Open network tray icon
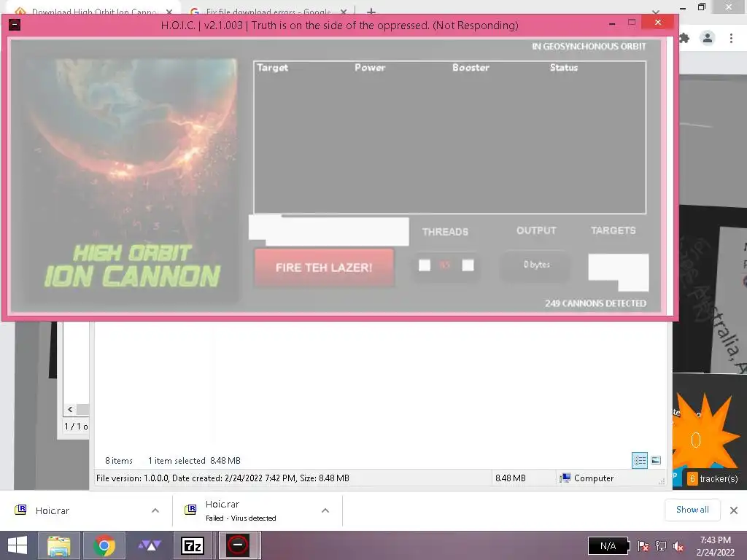Image resolution: width=747 pixels, height=560 pixels. (661, 546)
